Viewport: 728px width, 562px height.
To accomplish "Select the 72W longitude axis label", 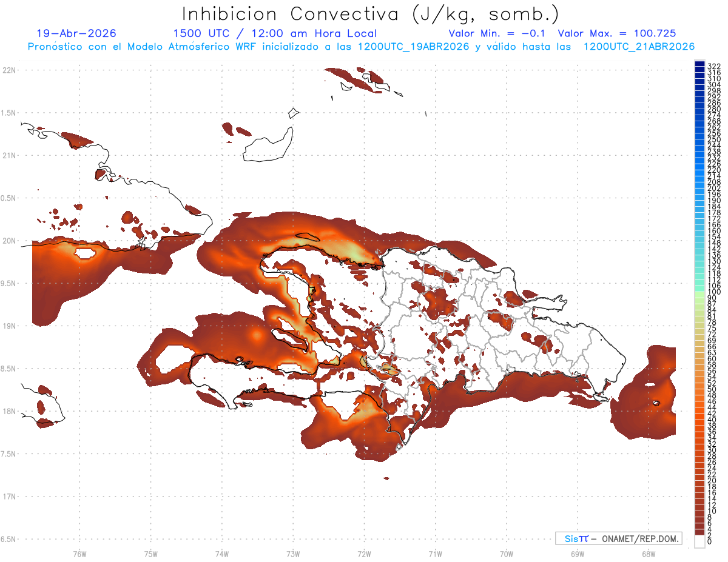I will [364, 554].
